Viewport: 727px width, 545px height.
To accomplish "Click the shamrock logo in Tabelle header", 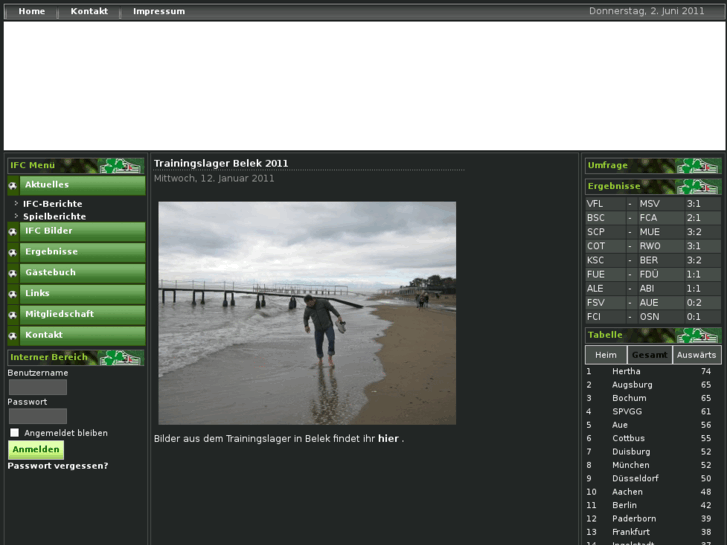I will pyautogui.click(x=699, y=335).
